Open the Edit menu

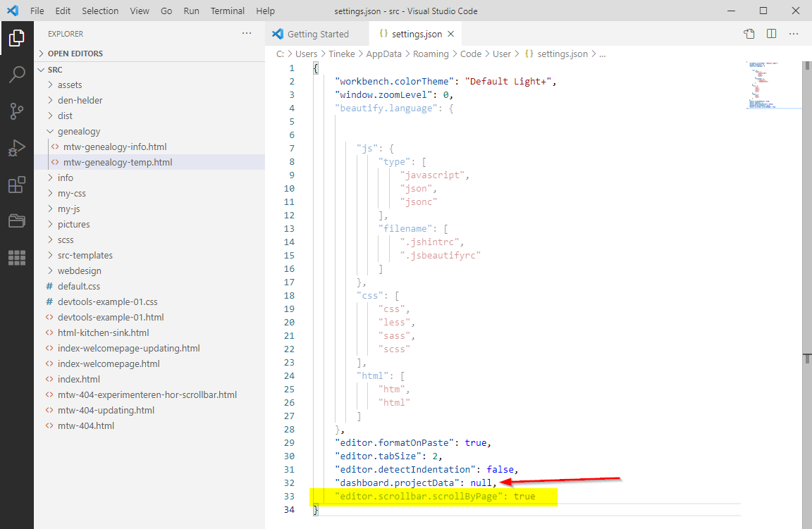63,11
